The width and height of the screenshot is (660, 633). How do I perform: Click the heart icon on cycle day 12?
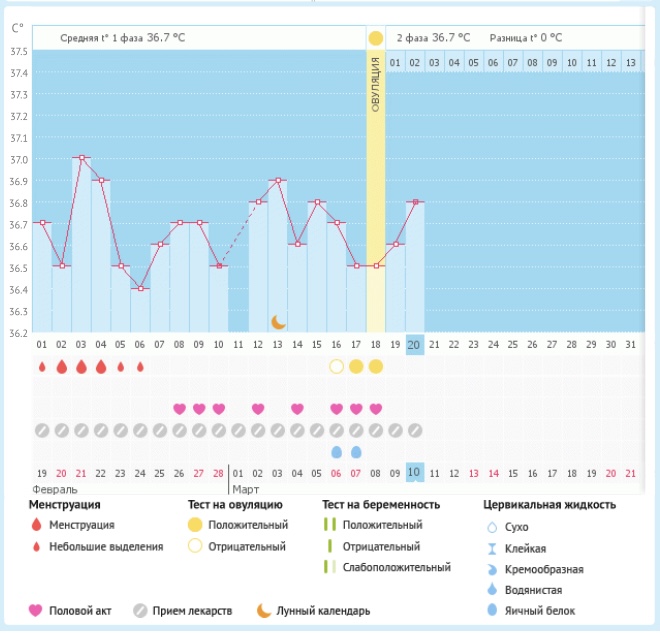click(x=258, y=408)
